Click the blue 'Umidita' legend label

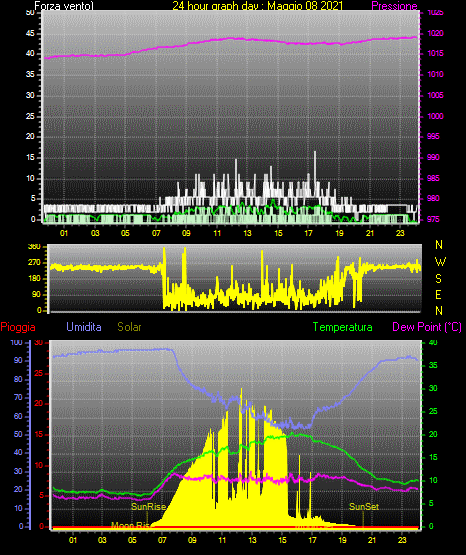(x=84, y=327)
